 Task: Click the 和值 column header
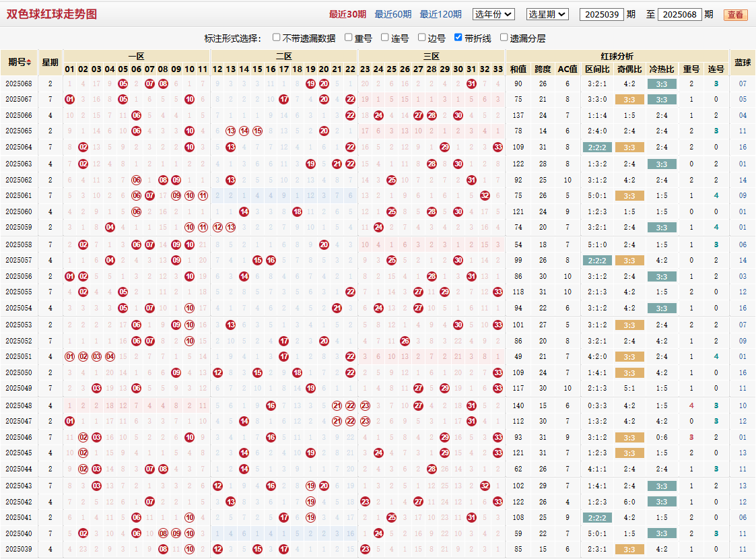(x=518, y=69)
